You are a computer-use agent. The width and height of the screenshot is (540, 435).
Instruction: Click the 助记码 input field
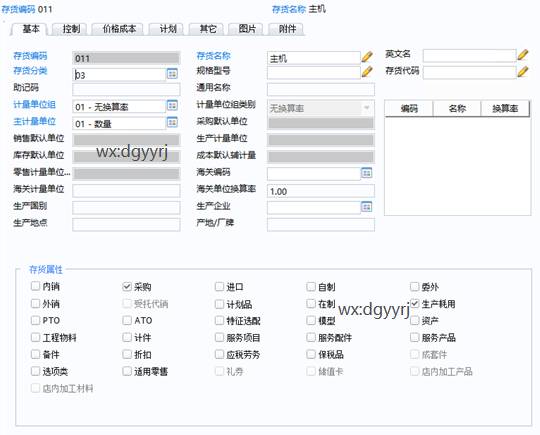tap(126, 90)
